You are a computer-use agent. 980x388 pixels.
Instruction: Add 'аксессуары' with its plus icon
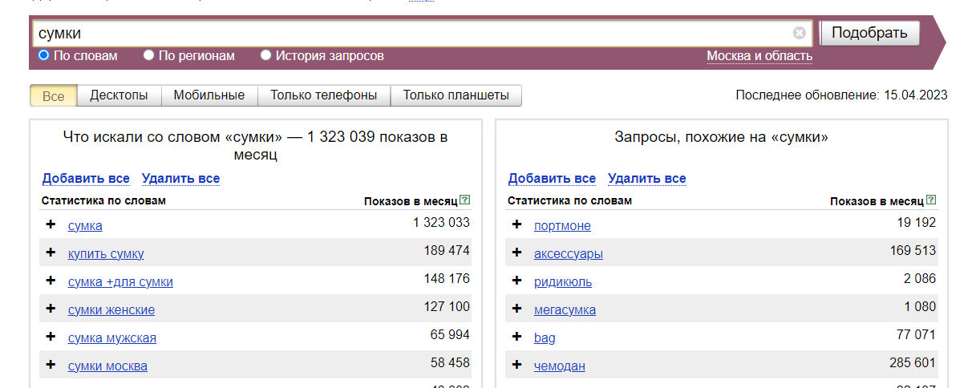click(x=516, y=253)
